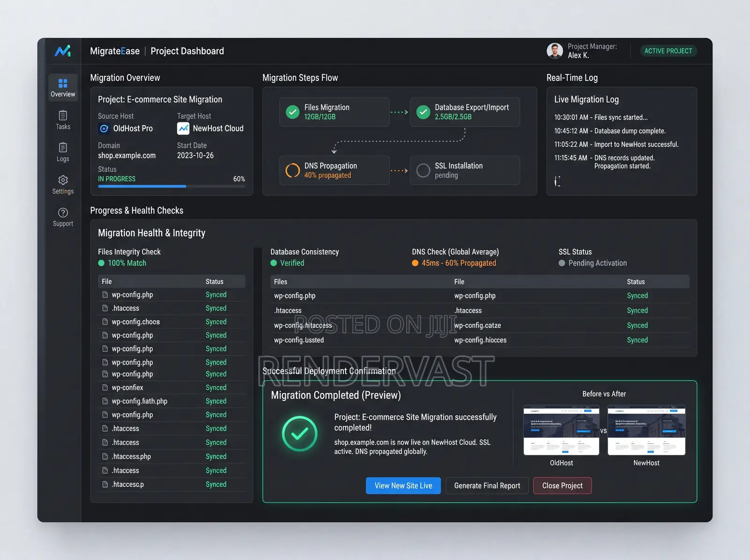750x560 pixels.
Task: Click Pending Activation SSL status
Action: 593,263
